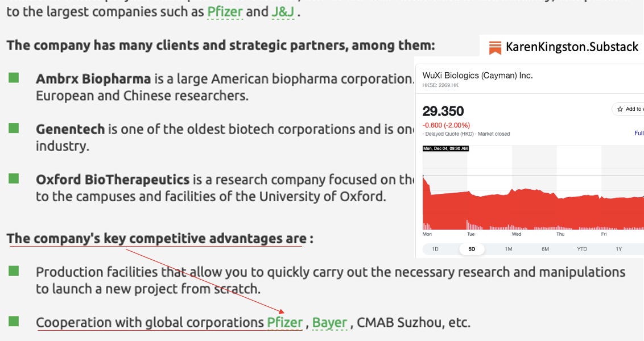
Task: Select the 6M time range
Action: pos(544,249)
